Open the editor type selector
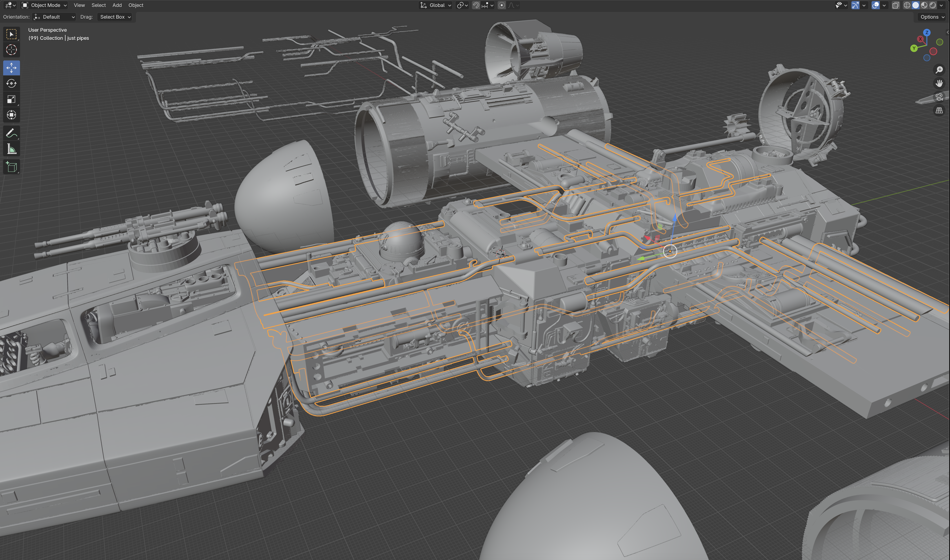Screen dimensions: 950x560 tap(10, 5)
